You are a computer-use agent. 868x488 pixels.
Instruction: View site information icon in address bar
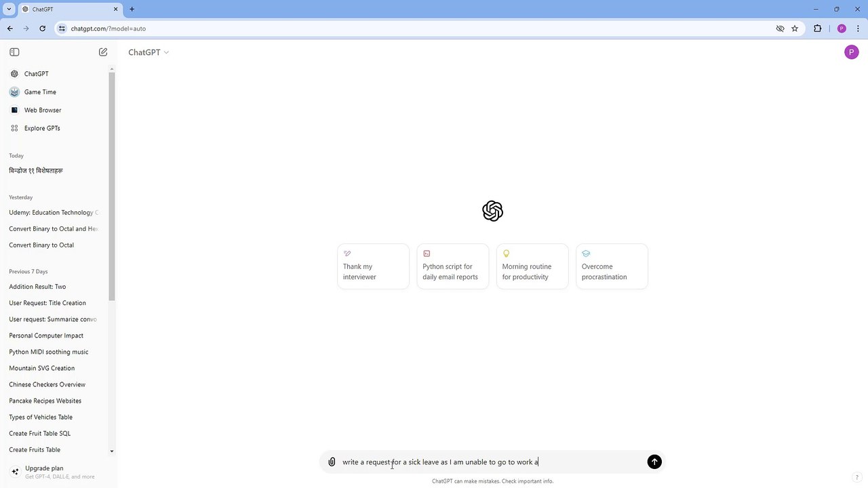click(x=62, y=28)
